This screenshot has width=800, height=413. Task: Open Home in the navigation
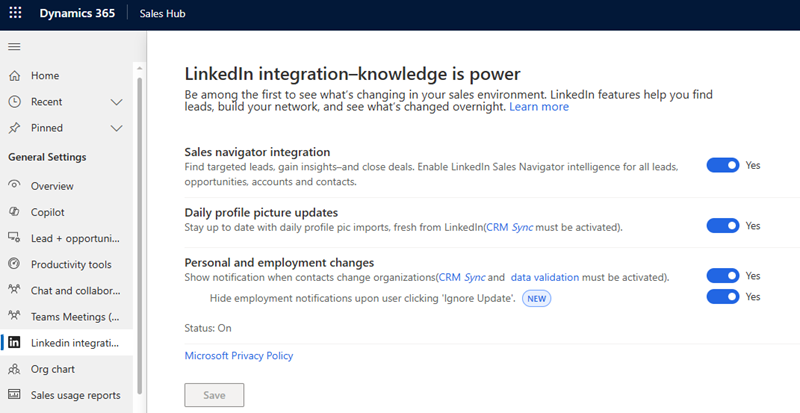tap(66, 76)
